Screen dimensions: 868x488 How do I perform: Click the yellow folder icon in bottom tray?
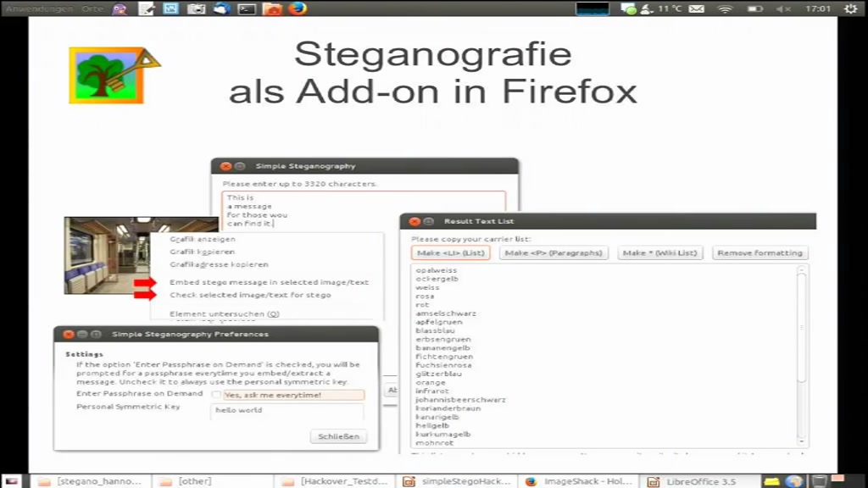click(x=771, y=481)
